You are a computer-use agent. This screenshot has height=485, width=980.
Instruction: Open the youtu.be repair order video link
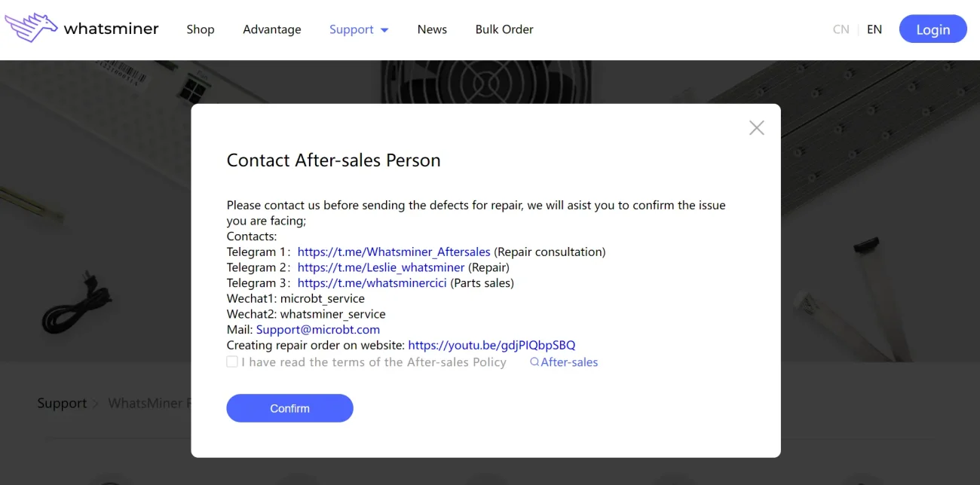(x=492, y=346)
